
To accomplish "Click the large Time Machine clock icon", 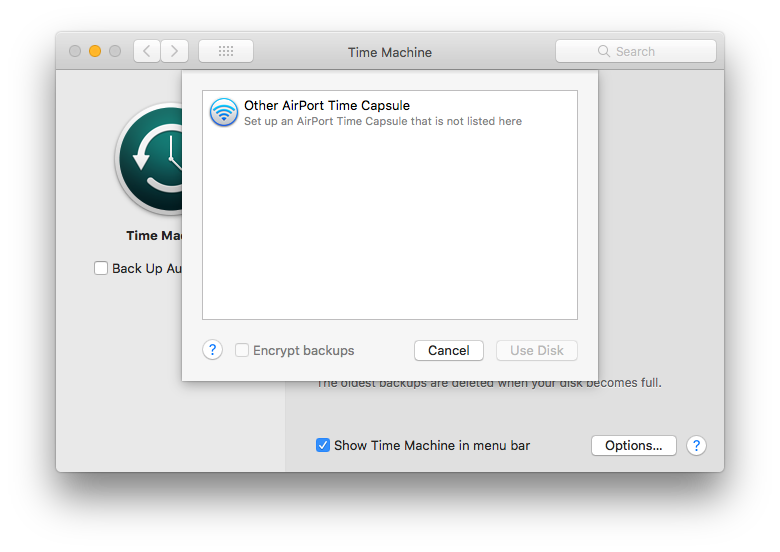I will 149,159.
